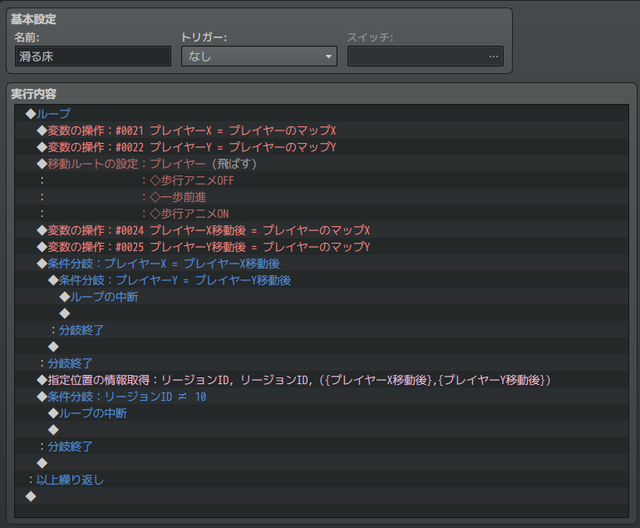The image size is (640, 528).
Task: Select the #0021 プレイヤーX variable operation line
Action: click(321, 130)
